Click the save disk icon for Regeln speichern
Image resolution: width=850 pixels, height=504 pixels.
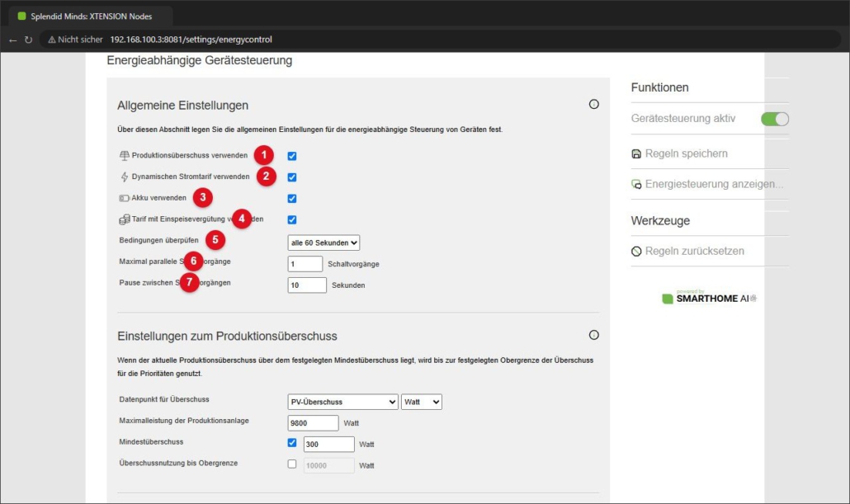[636, 154]
